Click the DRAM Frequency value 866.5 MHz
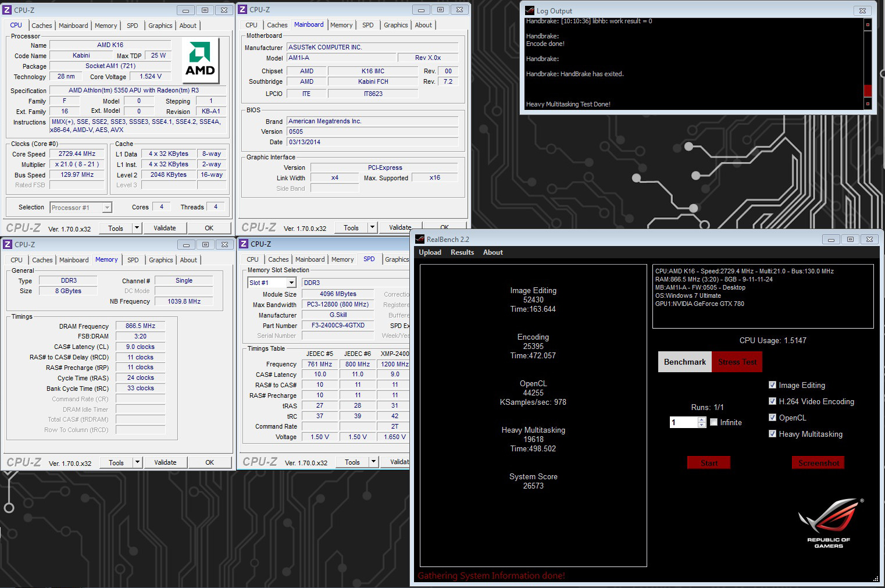The image size is (885, 588). [x=140, y=326]
